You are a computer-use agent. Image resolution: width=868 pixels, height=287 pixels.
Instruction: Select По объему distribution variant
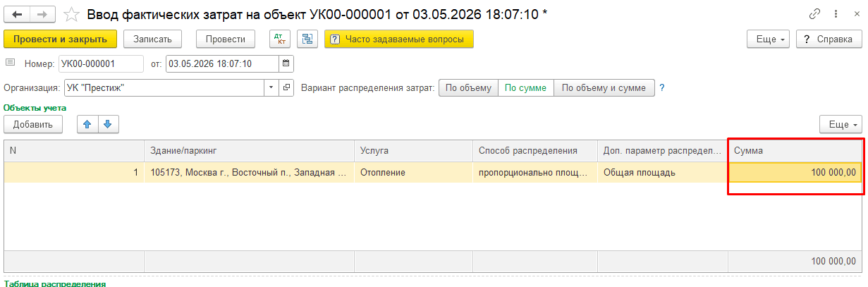(468, 88)
